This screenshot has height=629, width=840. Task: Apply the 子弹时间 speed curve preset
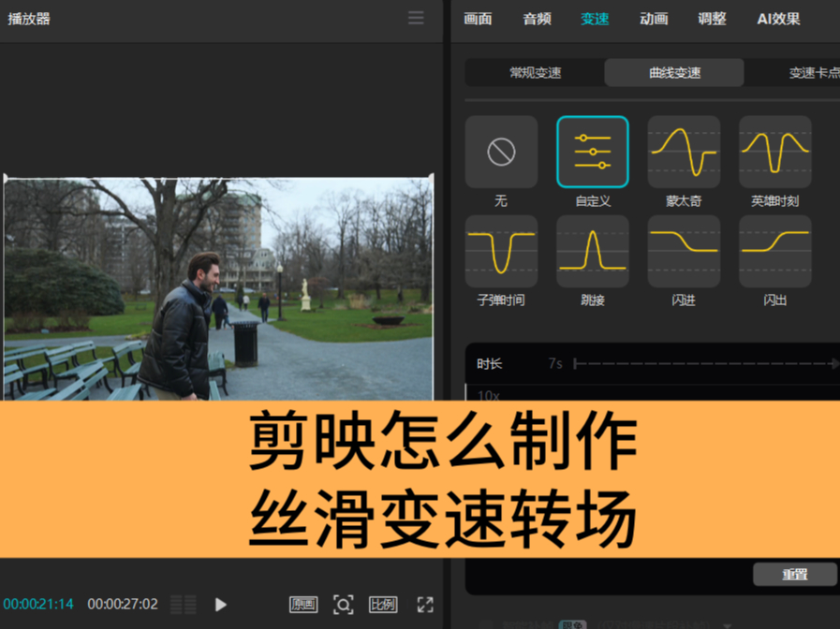point(501,251)
